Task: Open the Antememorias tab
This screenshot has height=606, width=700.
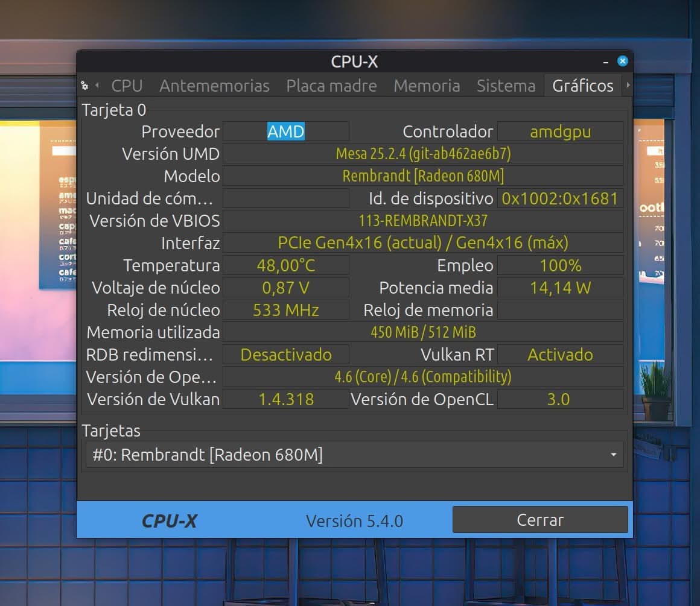Action: [214, 86]
